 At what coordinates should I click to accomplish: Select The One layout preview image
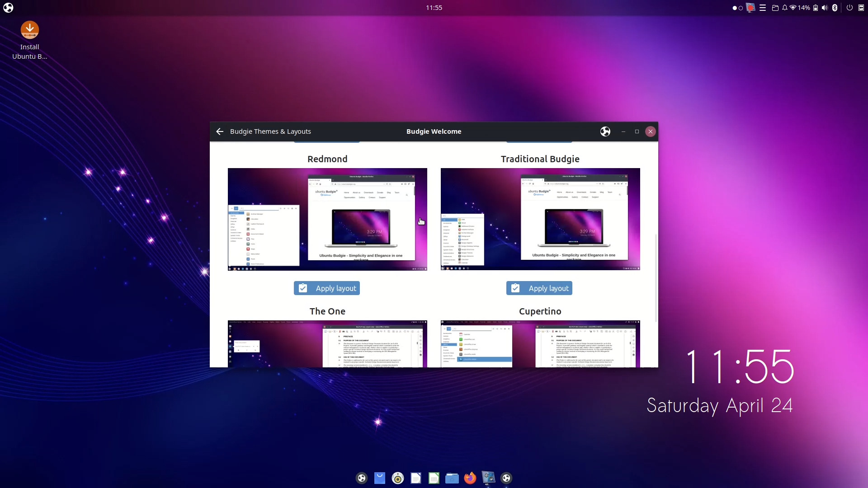click(327, 344)
